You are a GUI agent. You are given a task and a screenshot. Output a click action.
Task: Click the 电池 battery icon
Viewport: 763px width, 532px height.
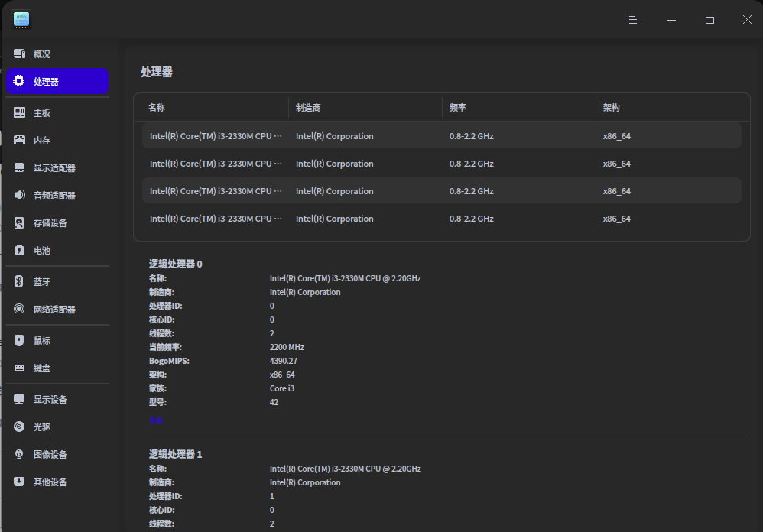20,251
